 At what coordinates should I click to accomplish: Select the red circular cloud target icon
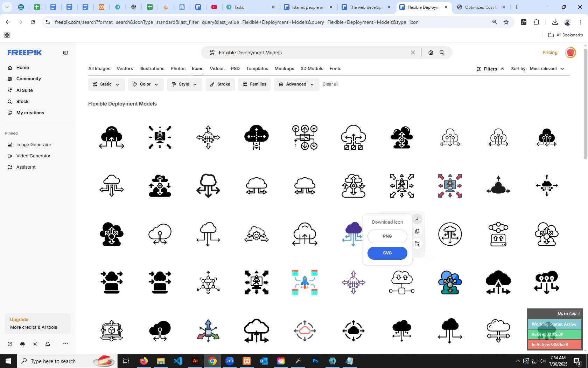[x=305, y=330]
